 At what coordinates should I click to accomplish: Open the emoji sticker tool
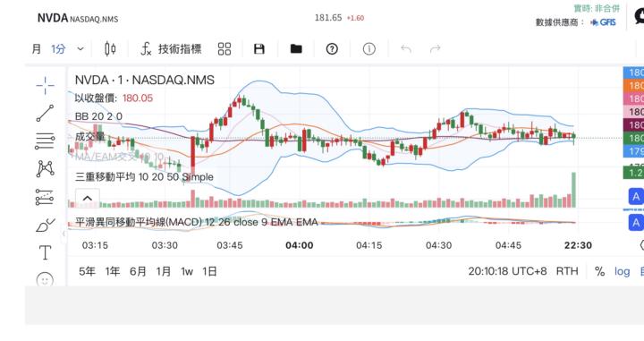(x=45, y=279)
